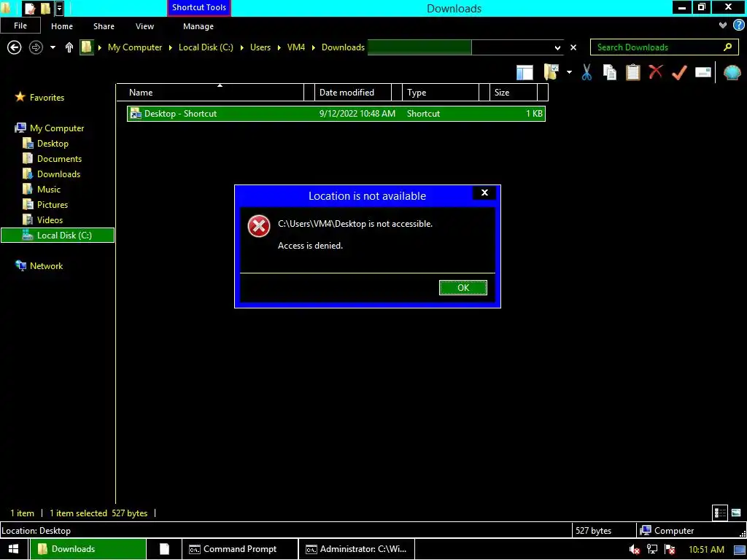Select Local Disk (C:) in navigation pane
The width and height of the screenshot is (747, 560).
click(58, 236)
